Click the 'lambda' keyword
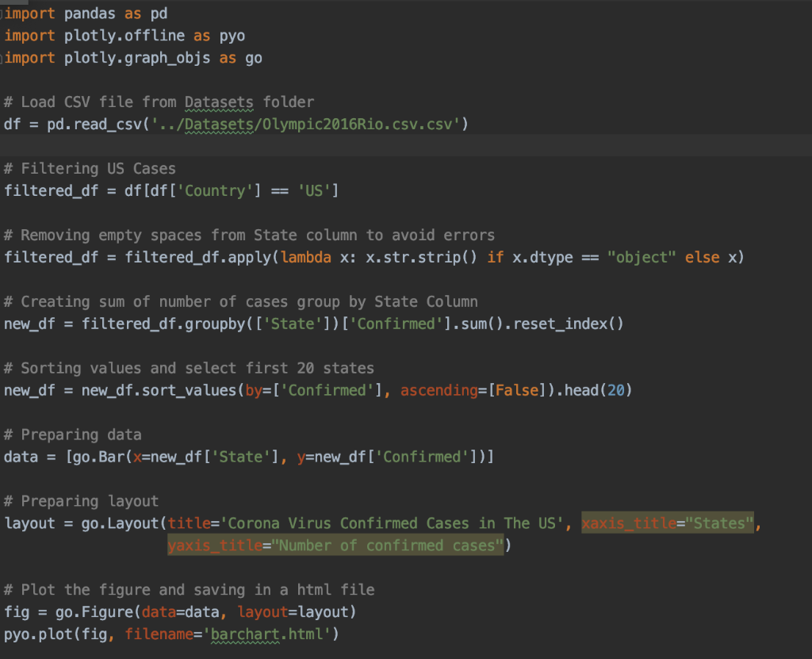812x659 pixels. pos(306,258)
